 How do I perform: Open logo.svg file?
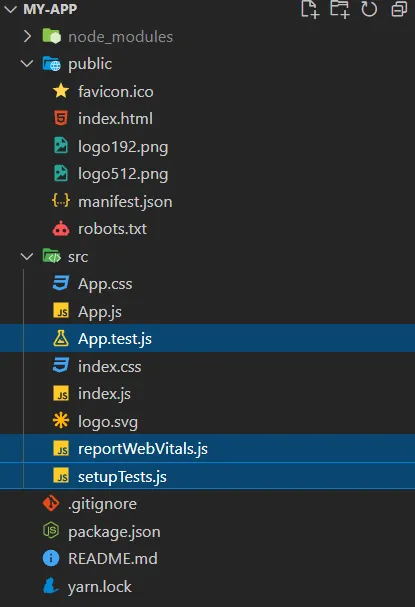(x=108, y=422)
